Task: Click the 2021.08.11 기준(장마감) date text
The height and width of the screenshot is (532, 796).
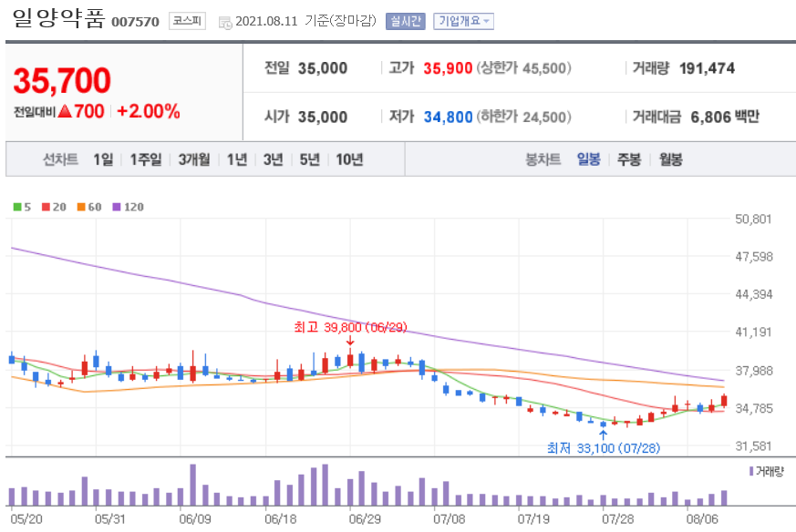Action: (305, 21)
